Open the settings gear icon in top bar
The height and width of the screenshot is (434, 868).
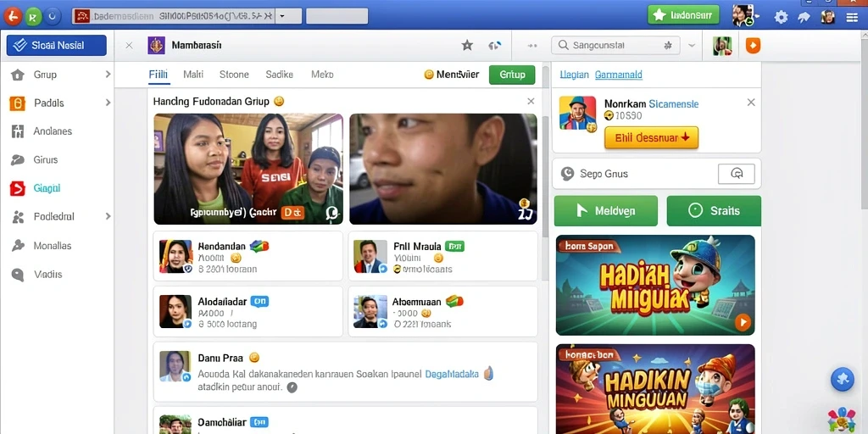[x=781, y=17]
